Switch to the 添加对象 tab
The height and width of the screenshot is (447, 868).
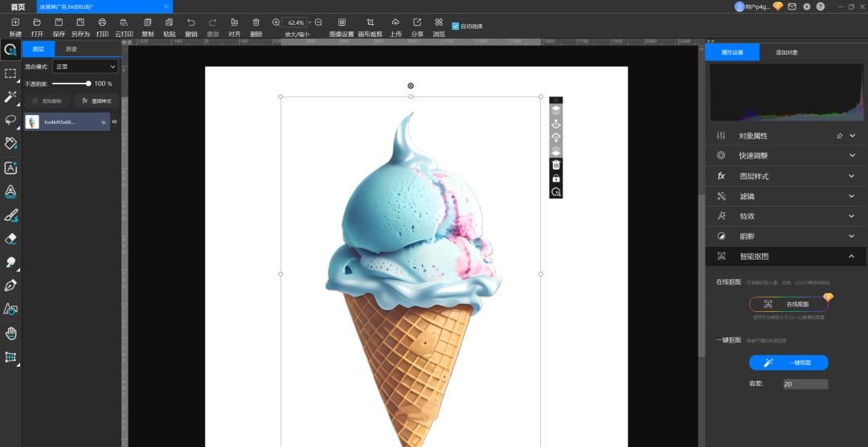787,52
